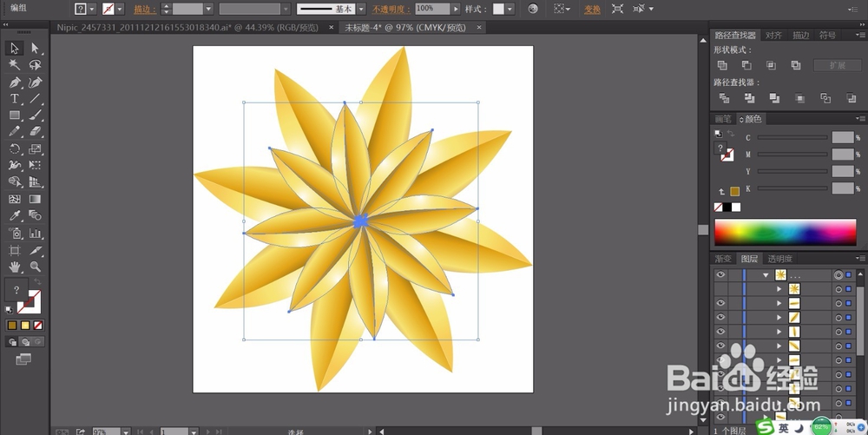Select the Column Graph tool
This screenshot has width=868, height=435.
click(36, 233)
